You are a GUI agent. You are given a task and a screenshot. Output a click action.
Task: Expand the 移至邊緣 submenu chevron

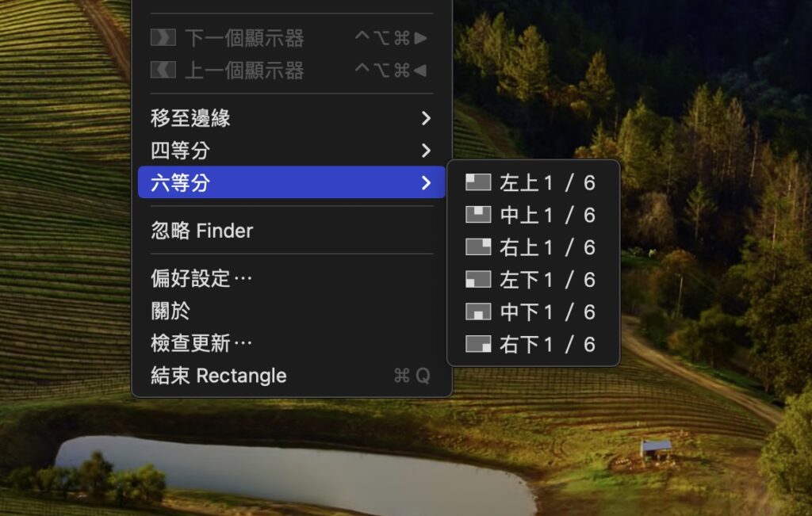click(x=426, y=118)
